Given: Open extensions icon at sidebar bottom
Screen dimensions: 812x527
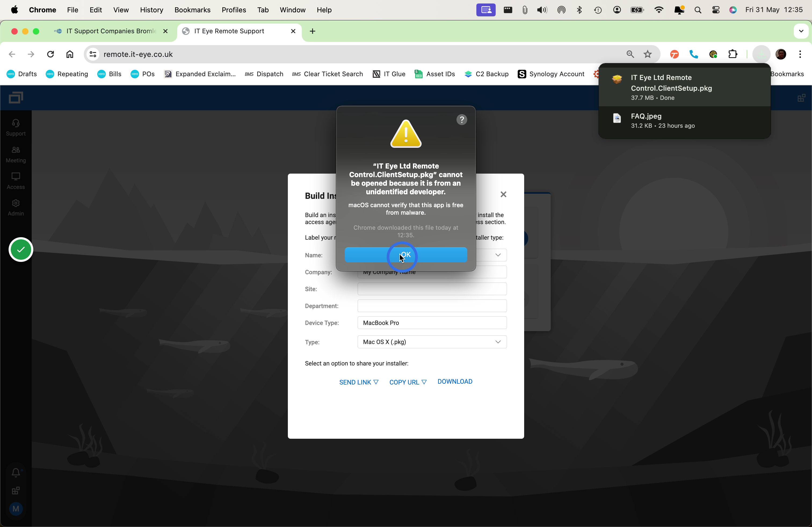Looking at the screenshot, I should pyautogui.click(x=16, y=491).
